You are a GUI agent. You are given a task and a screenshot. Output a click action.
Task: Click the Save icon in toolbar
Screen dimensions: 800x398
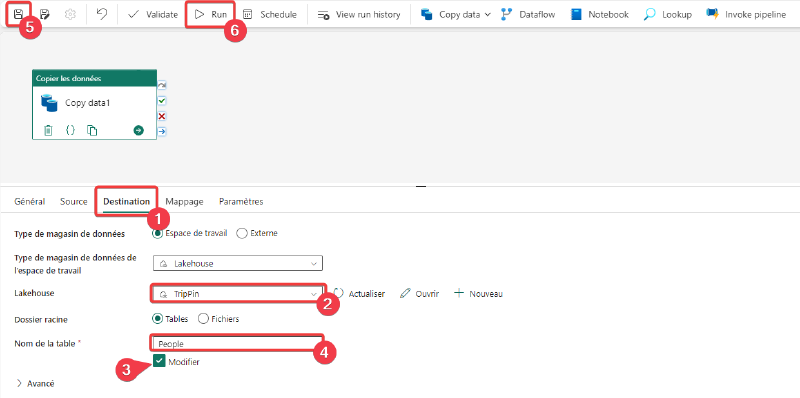tap(18, 14)
